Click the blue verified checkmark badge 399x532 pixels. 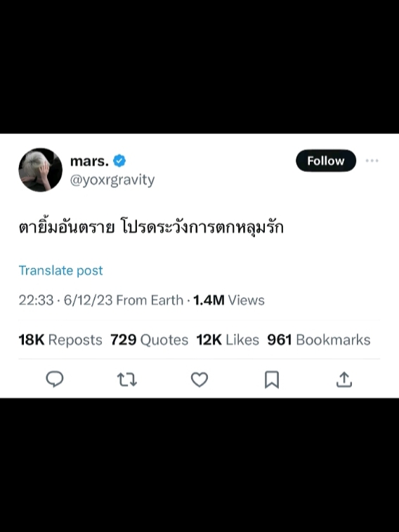[119, 161]
